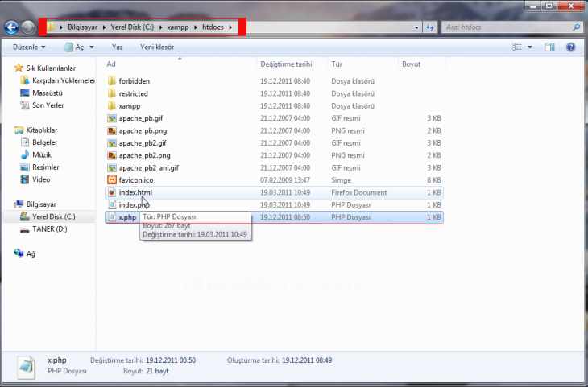This screenshot has width=588, height=387.
Task: Select the restricted folder icon
Action: pyautogui.click(x=111, y=93)
